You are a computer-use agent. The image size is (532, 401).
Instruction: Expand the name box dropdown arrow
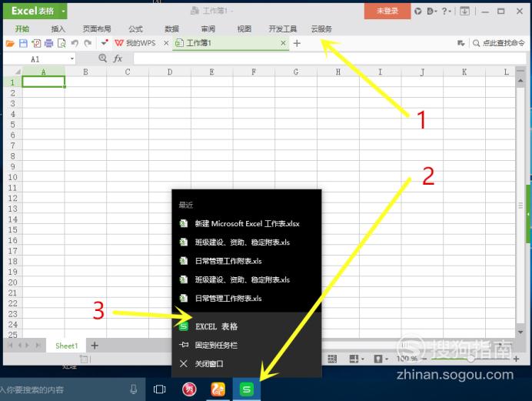click(x=72, y=59)
